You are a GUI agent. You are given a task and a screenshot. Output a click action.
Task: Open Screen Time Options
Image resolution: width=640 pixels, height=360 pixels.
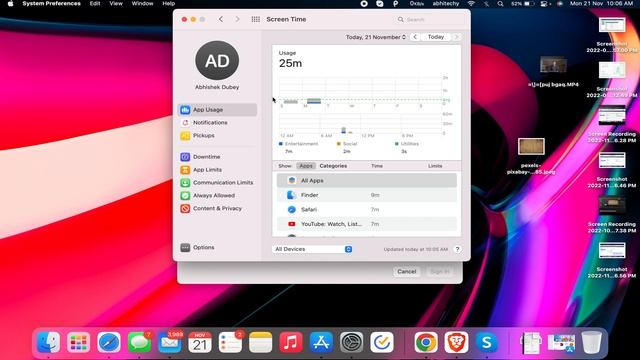(x=198, y=247)
